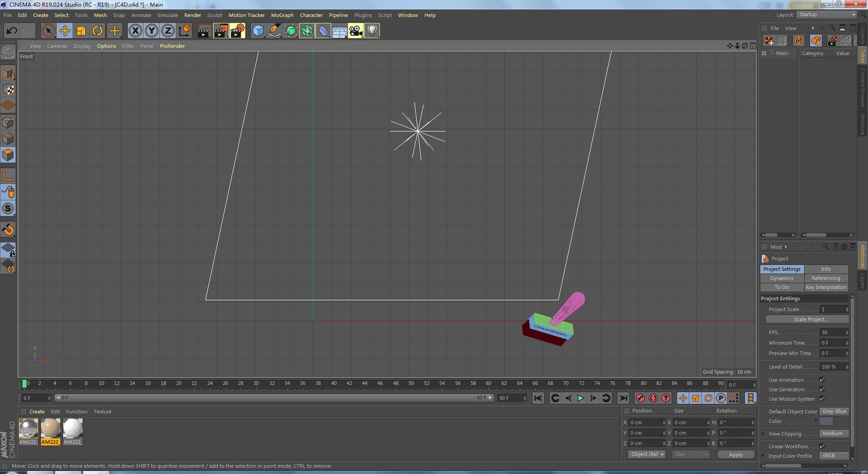
Task: Open Input Color Profile sRGB dropdown
Action: [x=835, y=456]
